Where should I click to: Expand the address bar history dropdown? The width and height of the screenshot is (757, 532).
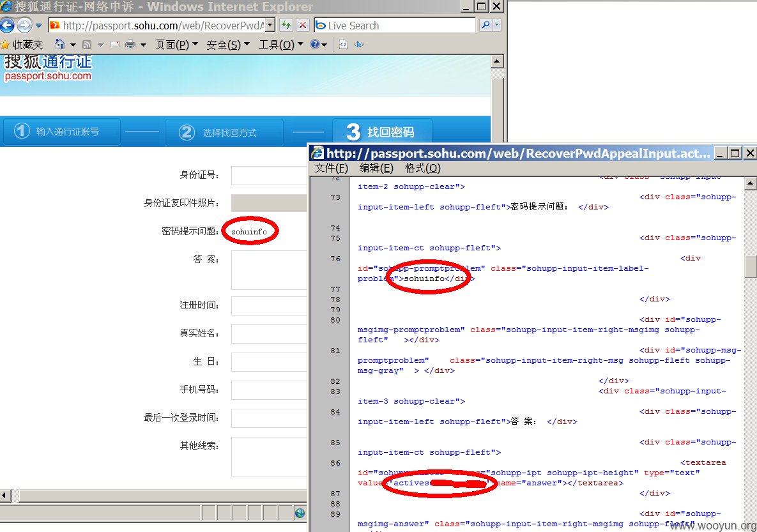tap(270, 25)
